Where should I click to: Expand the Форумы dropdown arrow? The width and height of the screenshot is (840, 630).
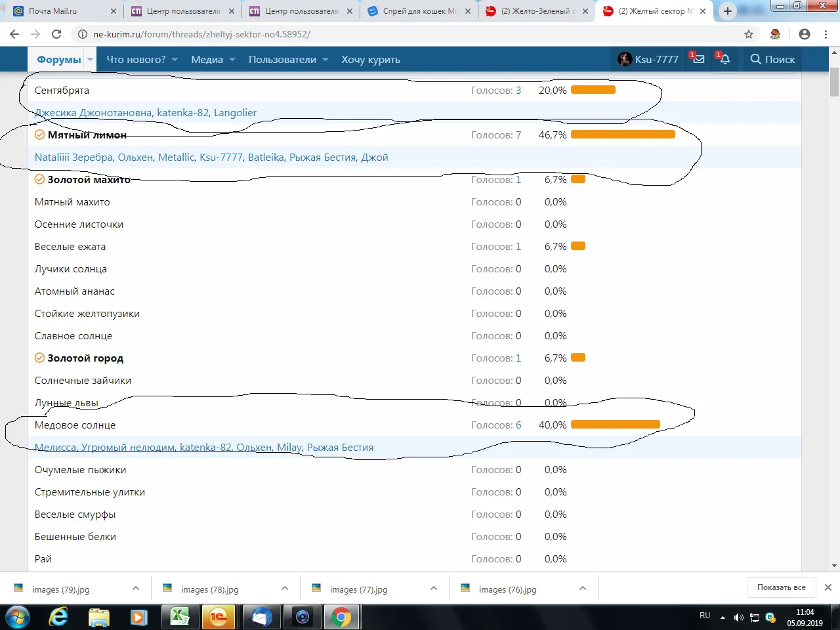[90, 60]
